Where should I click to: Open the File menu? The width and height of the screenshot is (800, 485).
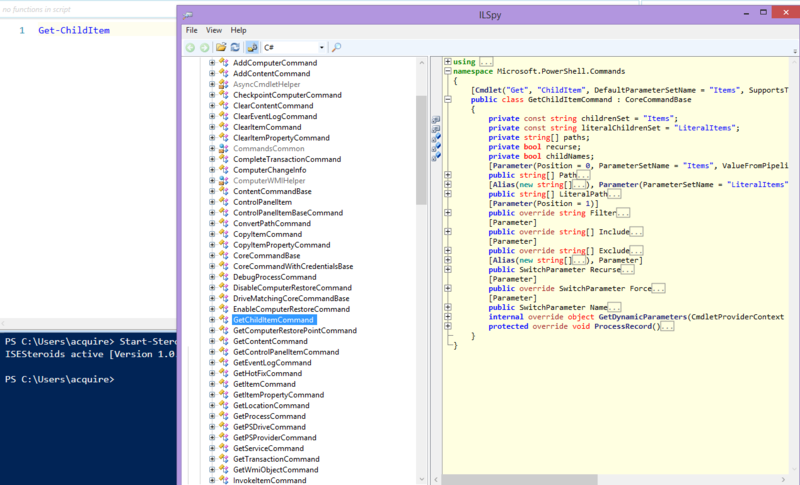coord(192,30)
